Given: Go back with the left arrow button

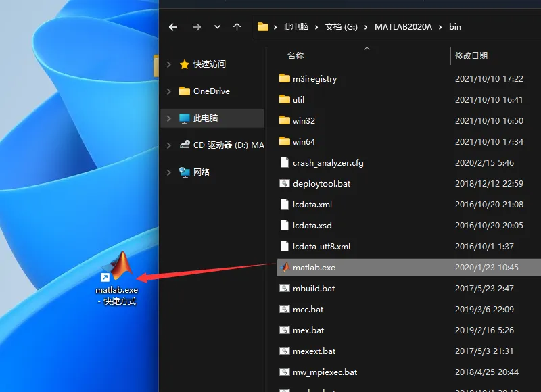Looking at the screenshot, I should point(173,27).
